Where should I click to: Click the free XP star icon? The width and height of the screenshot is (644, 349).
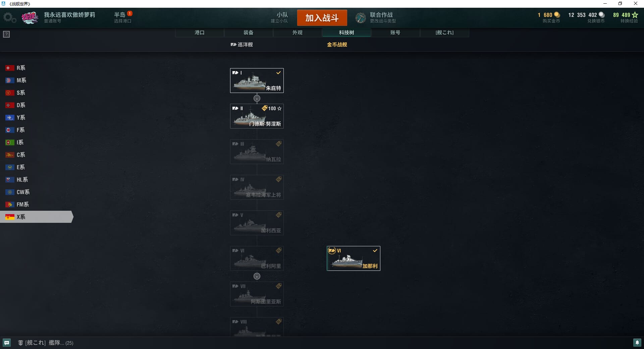pos(635,15)
